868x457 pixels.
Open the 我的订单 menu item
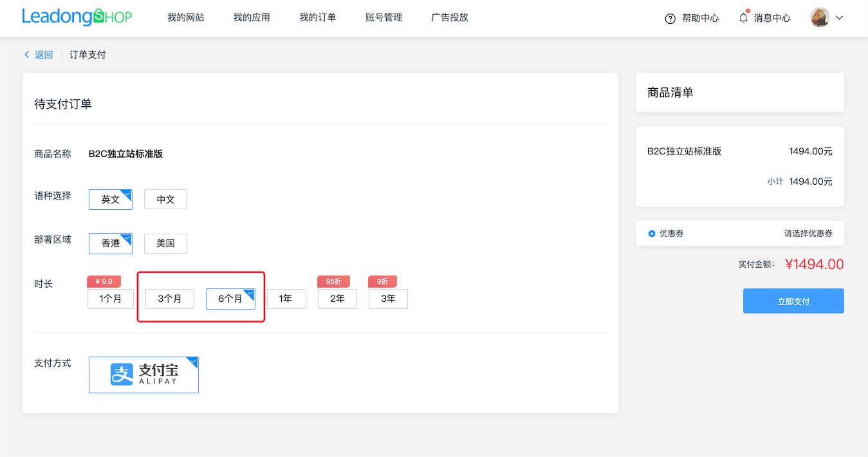click(317, 17)
